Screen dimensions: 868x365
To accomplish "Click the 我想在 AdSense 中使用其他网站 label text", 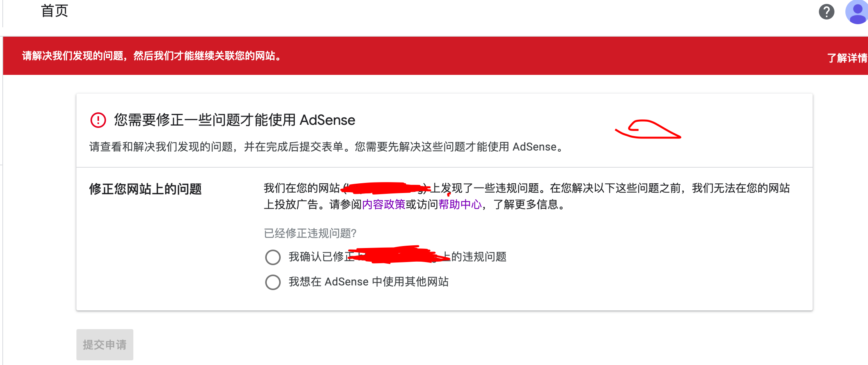I will point(368,282).
